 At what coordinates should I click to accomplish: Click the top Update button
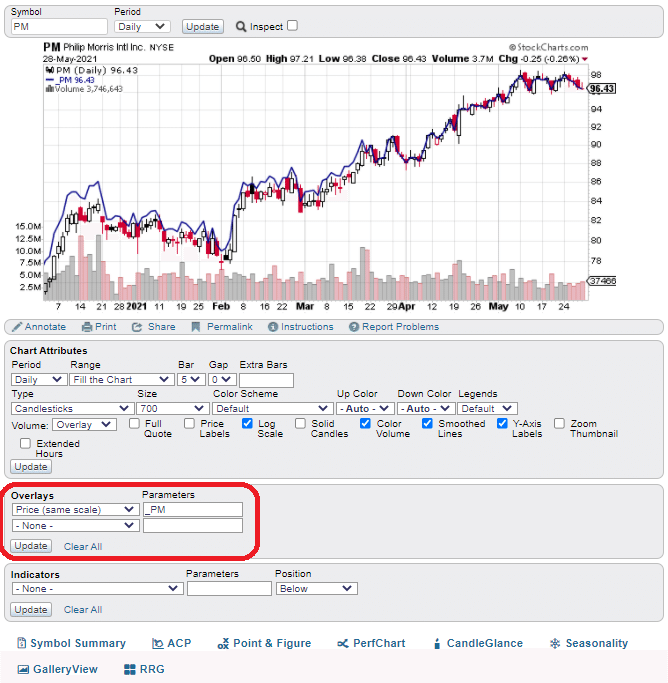pos(202,27)
